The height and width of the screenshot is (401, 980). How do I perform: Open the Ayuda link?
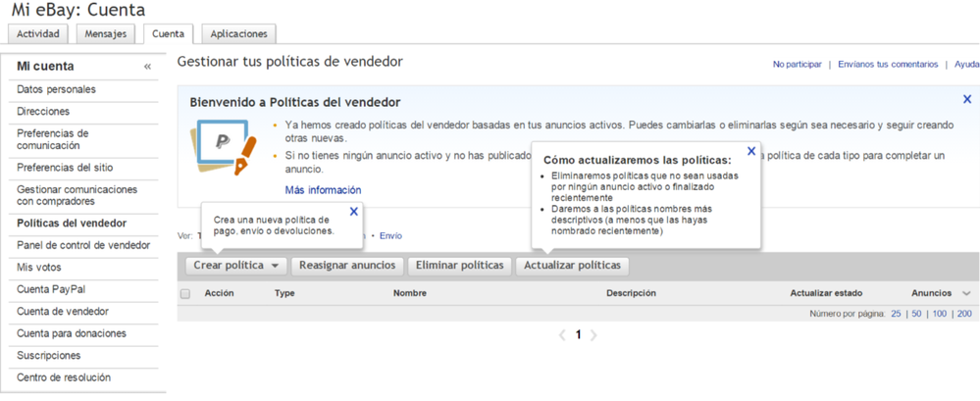click(x=967, y=65)
